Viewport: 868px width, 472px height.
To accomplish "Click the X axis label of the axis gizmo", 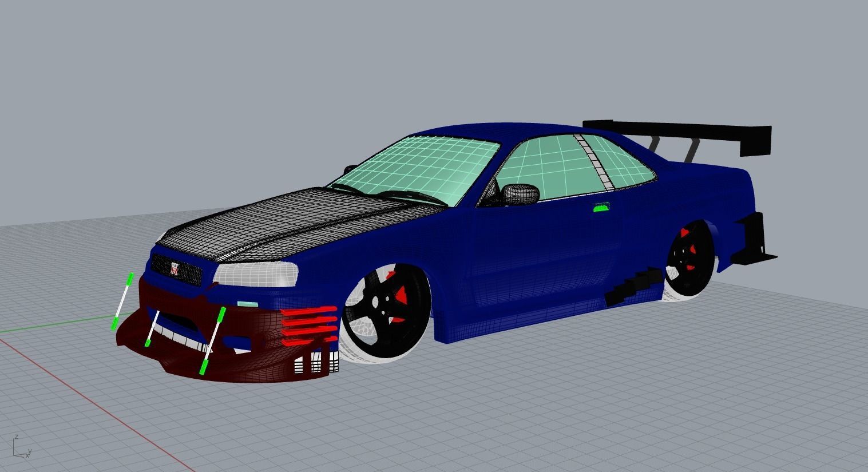I will coord(27,456).
